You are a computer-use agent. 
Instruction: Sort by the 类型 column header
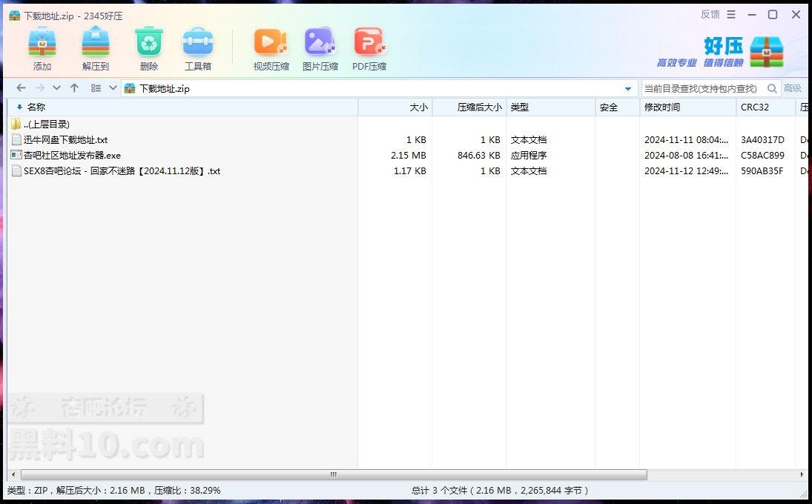(x=551, y=107)
